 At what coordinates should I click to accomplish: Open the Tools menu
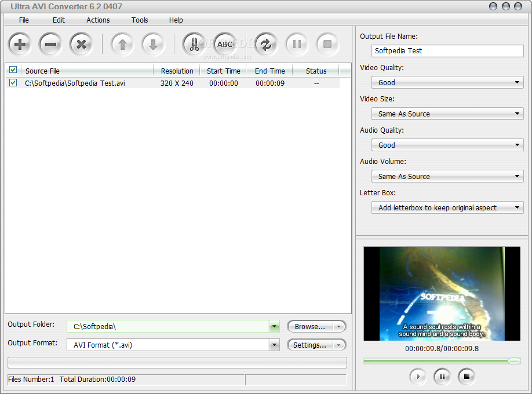coord(140,20)
